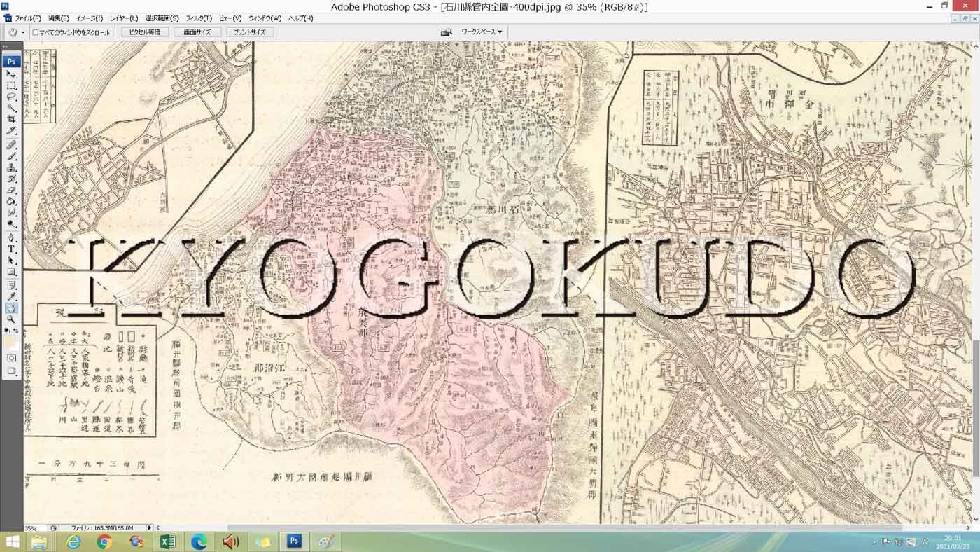Open the ビュー(V) menu
Screen dimensions: 980x552
(x=230, y=18)
